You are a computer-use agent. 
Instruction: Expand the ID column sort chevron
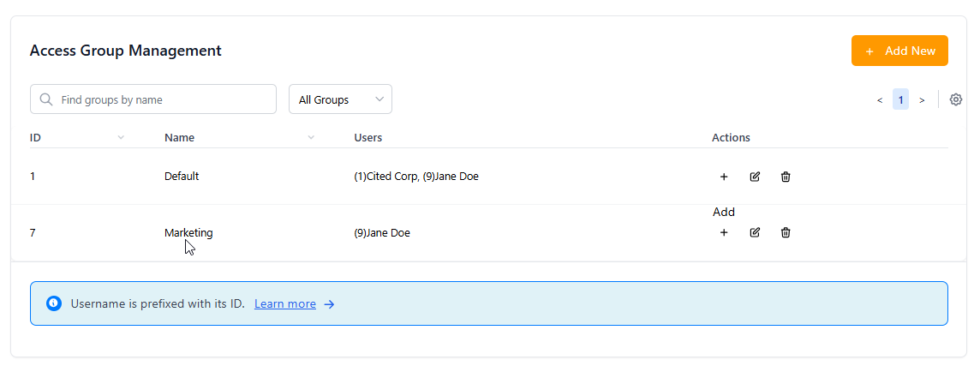(121, 137)
